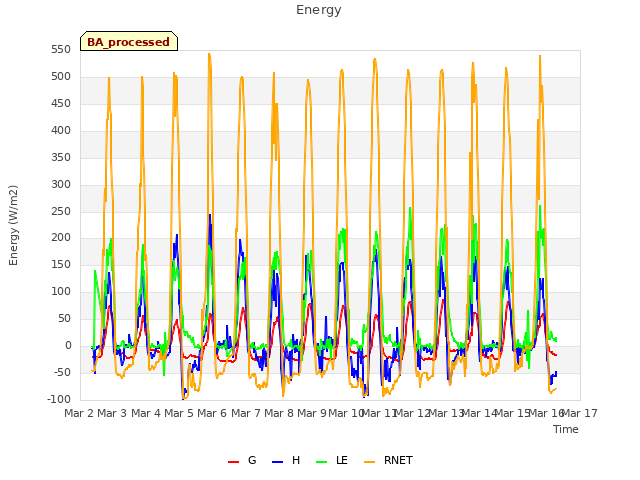The image size is (640, 480).
Task: Click the Mar 9 x-axis tick label
Action: [x=312, y=413]
